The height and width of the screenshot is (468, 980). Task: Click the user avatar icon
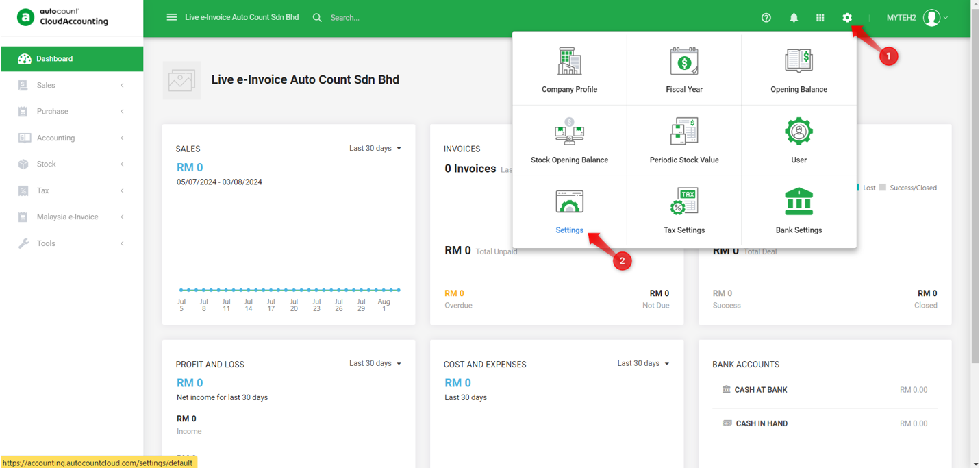(931, 18)
